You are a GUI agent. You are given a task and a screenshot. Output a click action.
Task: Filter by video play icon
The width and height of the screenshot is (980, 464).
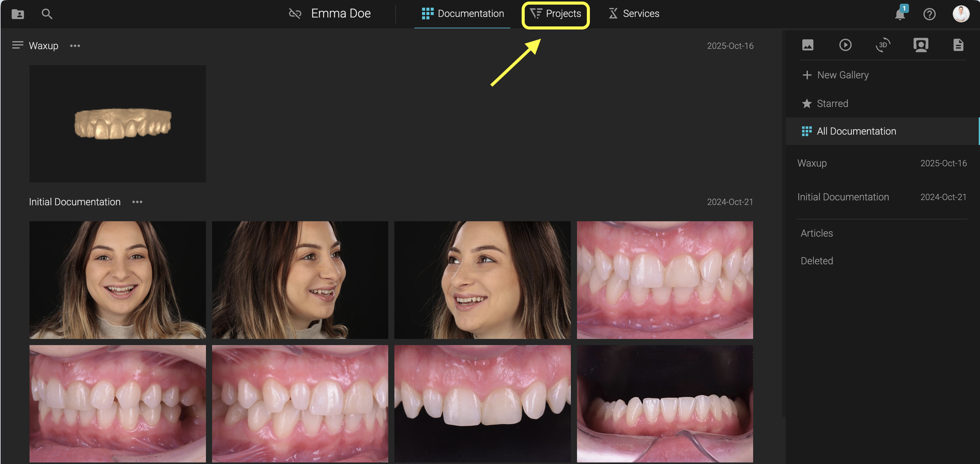pos(845,45)
